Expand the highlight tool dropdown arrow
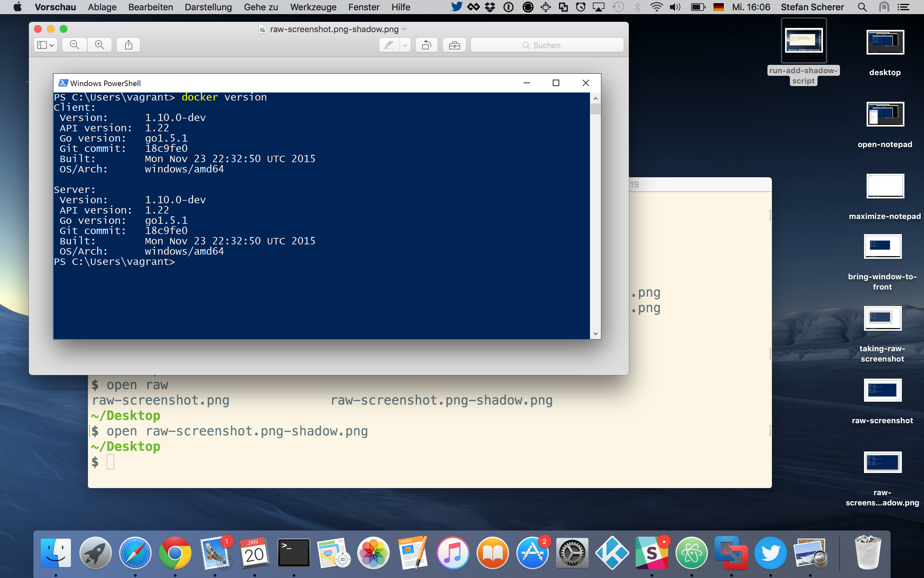Image resolution: width=924 pixels, height=578 pixels. 405,45
